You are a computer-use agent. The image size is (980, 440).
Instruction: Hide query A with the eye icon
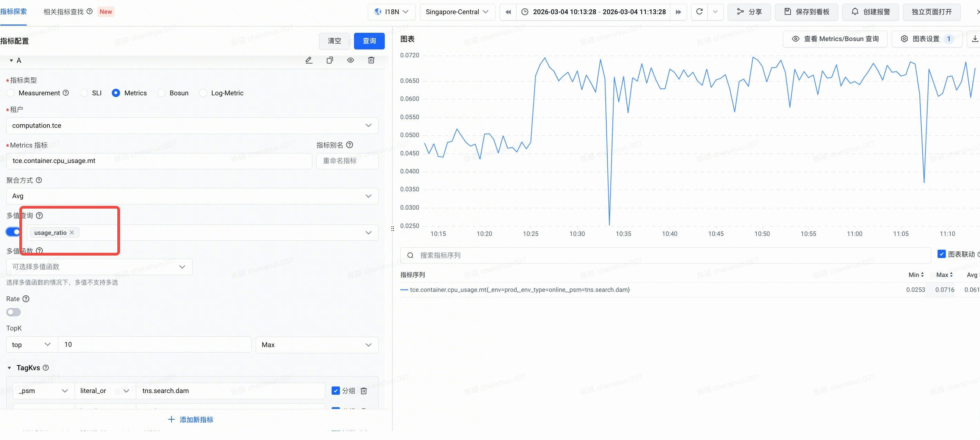tap(350, 60)
